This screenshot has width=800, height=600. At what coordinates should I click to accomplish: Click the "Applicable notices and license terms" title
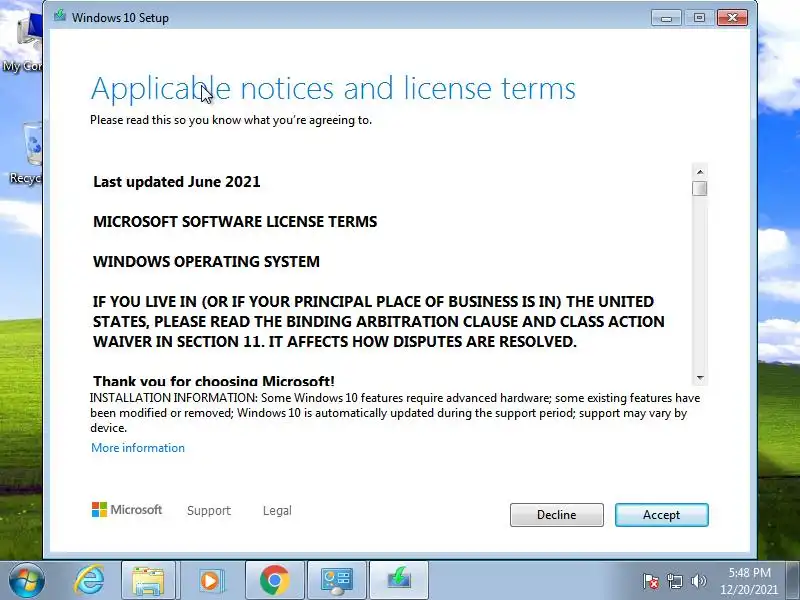click(x=333, y=89)
